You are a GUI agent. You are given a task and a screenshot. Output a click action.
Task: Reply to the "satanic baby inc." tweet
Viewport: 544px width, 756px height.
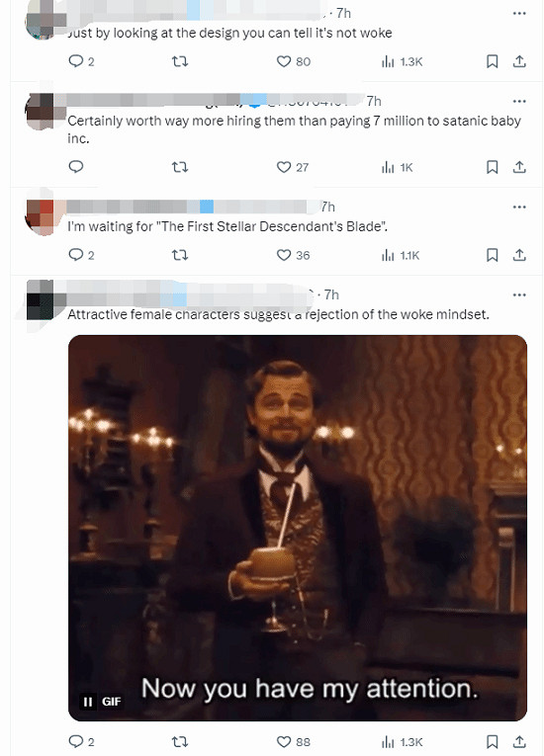point(76,167)
